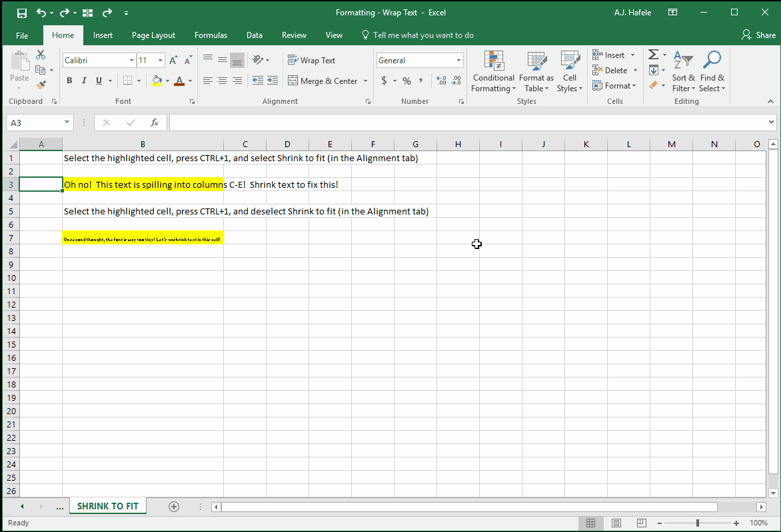Switch to the Data tab
Viewport: 781px width, 532px height.
(x=255, y=35)
